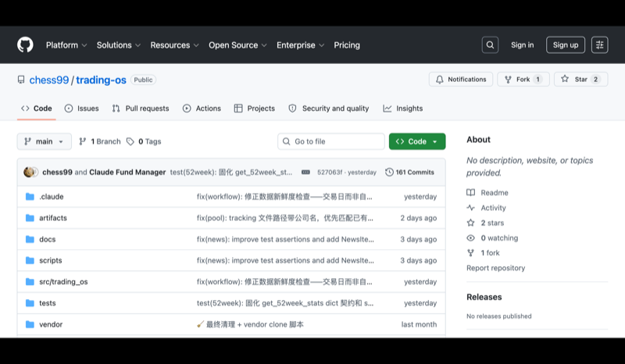Image resolution: width=625 pixels, height=364 pixels.
Task: Open the tests folder name
Action: [x=48, y=303]
